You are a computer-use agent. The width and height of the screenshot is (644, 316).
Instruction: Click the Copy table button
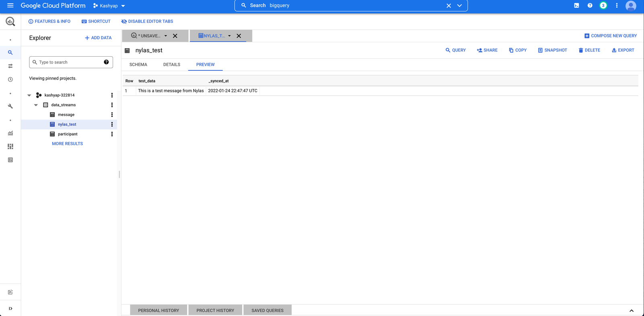click(x=518, y=50)
